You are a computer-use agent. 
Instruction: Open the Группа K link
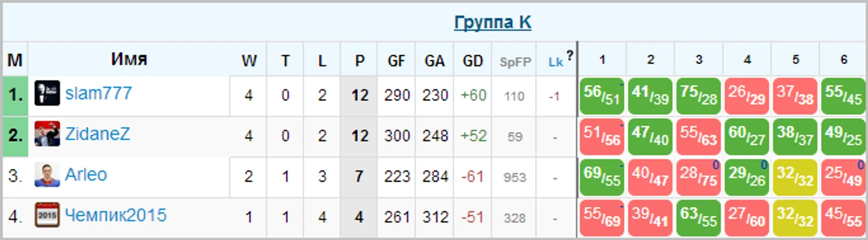click(492, 23)
